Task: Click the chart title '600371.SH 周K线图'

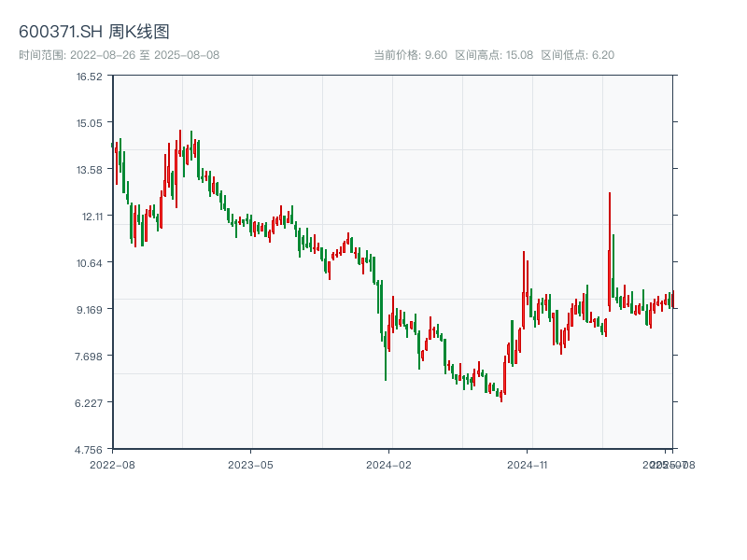Action: [x=94, y=32]
